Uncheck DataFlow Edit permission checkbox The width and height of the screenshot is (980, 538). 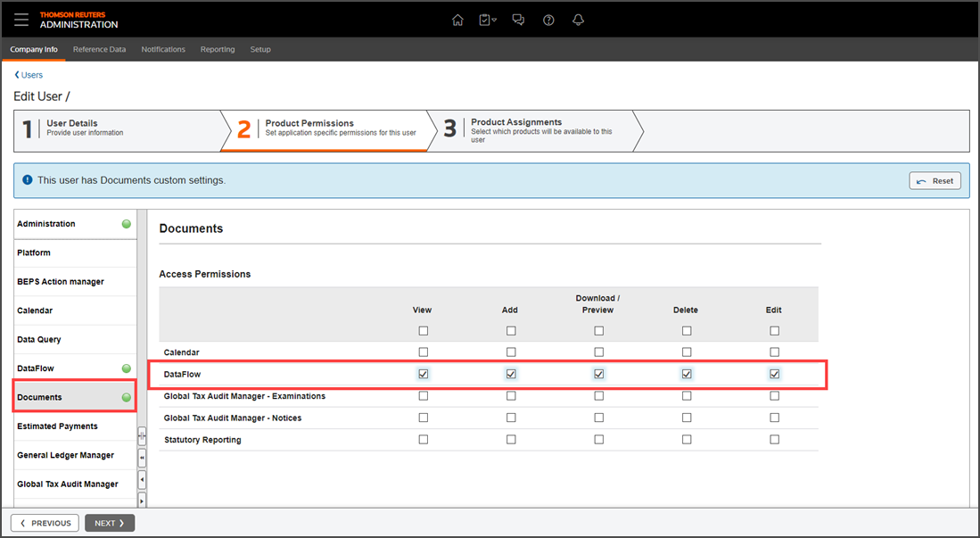[x=775, y=374]
